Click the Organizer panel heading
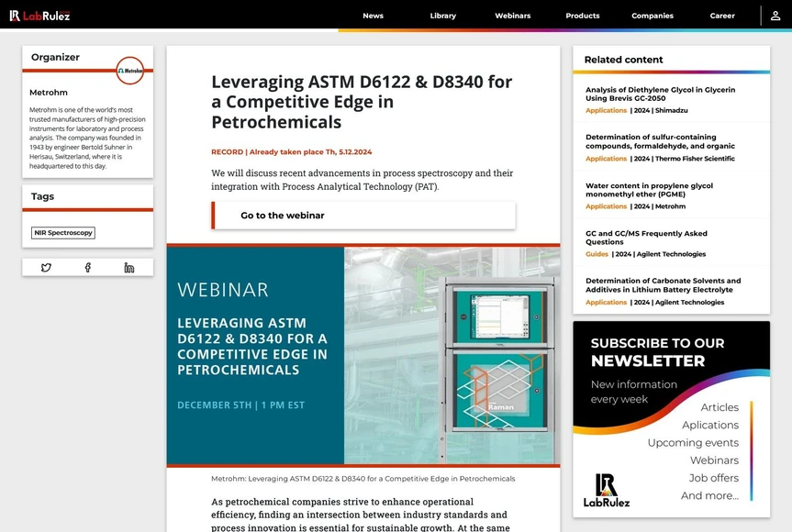 [56, 57]
